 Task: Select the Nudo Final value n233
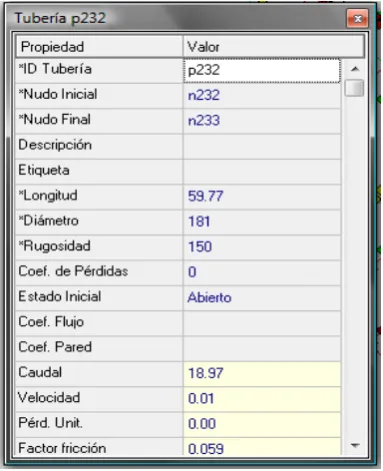(x=262, y=121)
